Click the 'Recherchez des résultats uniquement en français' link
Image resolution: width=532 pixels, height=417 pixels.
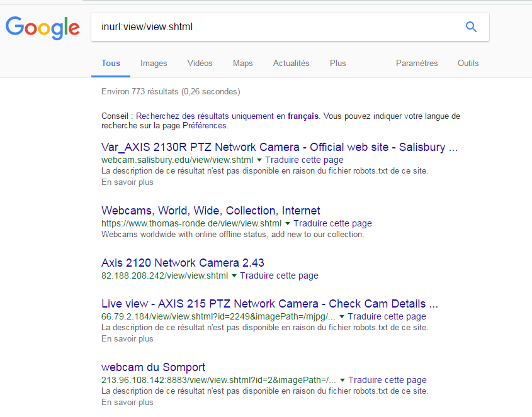tap(227, 116)
